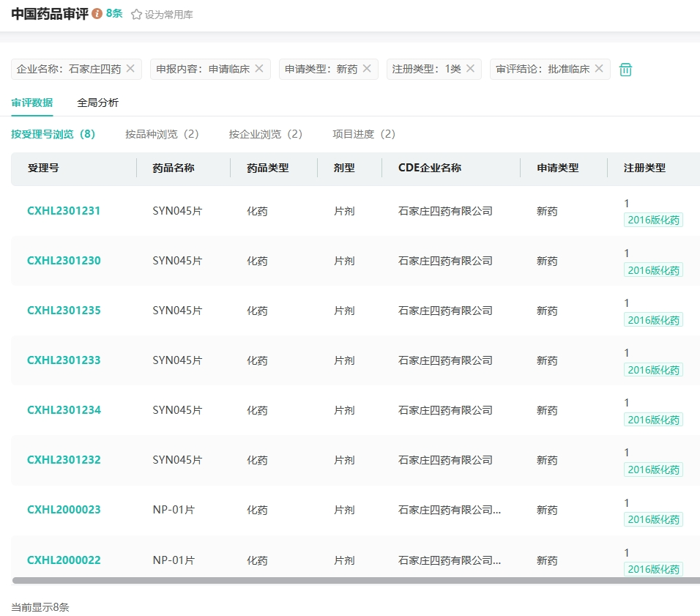This screenshot has width=700, height=616.
Task: Switch to 按企业浏览 view
Action: 265,134
